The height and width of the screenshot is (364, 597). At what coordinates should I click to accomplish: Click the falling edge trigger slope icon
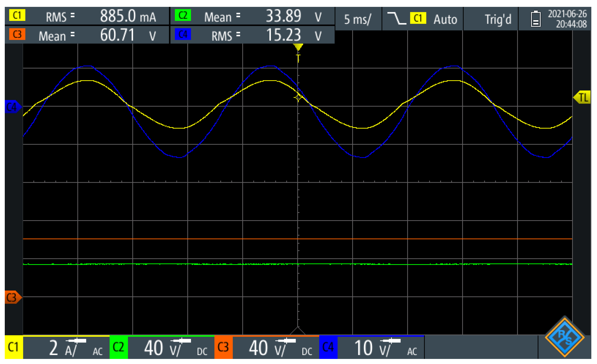click(397, 18)
